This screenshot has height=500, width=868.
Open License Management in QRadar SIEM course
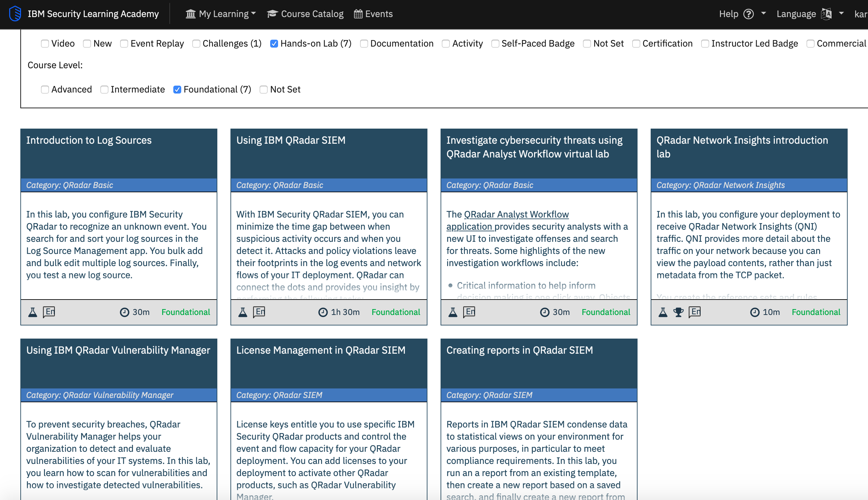(321, 350)
